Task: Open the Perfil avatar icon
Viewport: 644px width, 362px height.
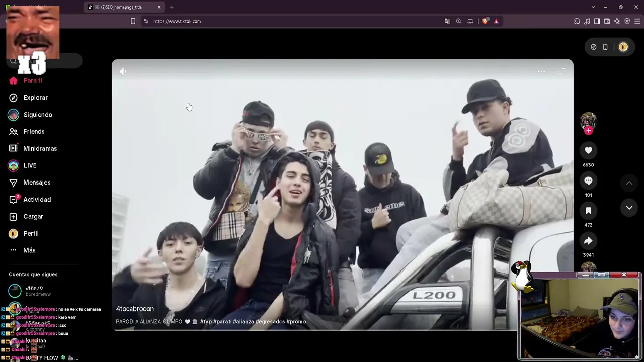Action: 13,233
